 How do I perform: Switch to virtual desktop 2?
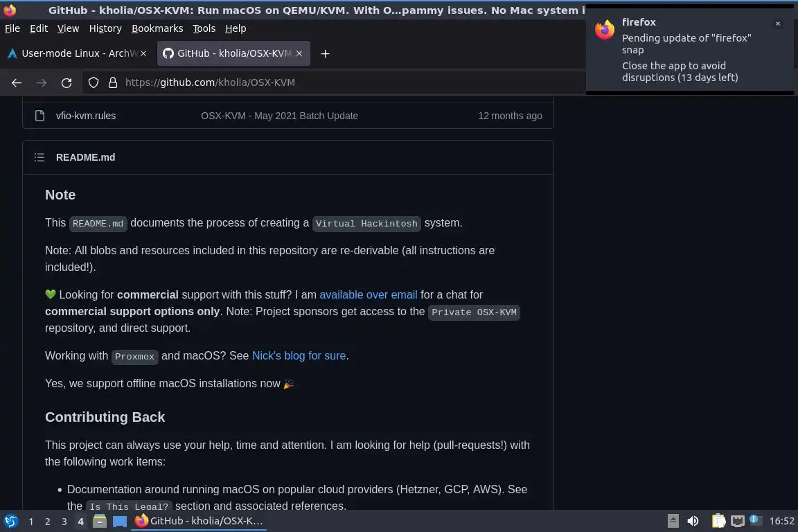(47, 522)
